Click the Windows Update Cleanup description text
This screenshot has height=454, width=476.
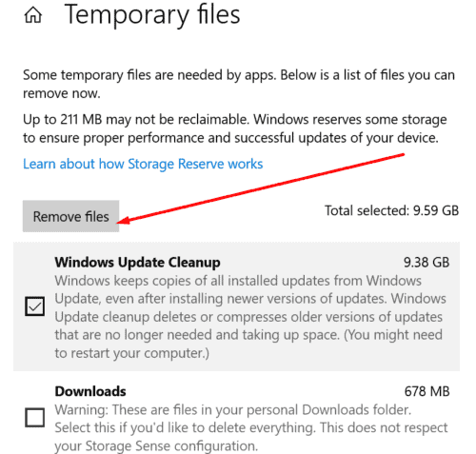click(x=250, y=317)
